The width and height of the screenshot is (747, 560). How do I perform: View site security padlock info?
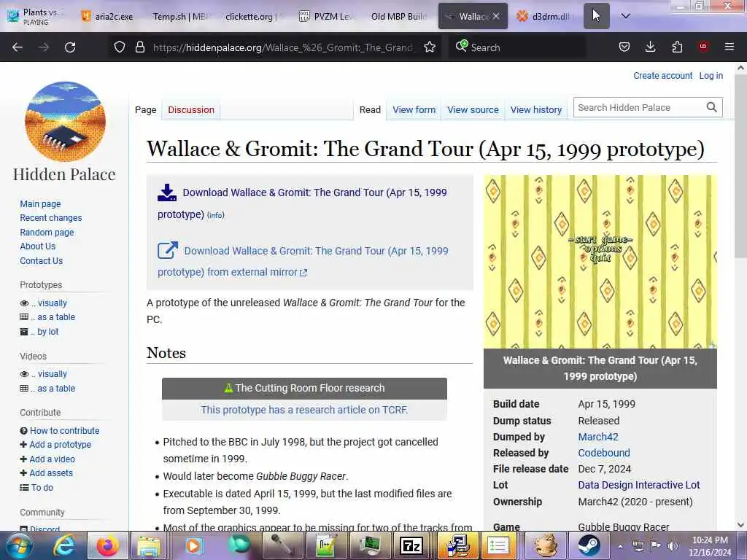pyautogui.click(x=139, y=47)
